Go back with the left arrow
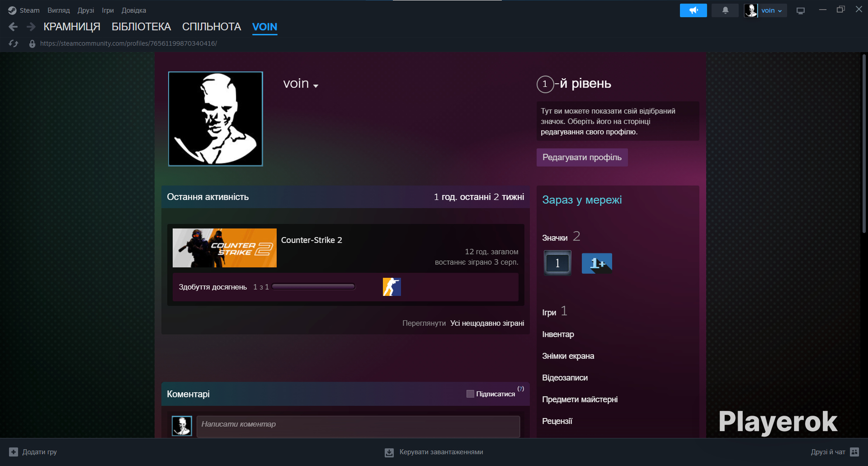This screenshot has height=466, width=868. [13, 27]
